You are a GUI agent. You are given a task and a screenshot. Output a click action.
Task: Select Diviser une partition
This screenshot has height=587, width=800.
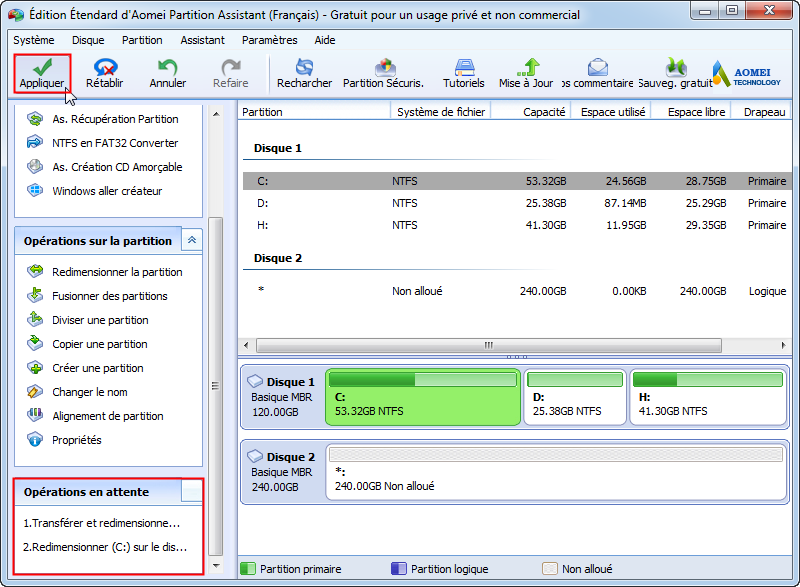[88, 320]
